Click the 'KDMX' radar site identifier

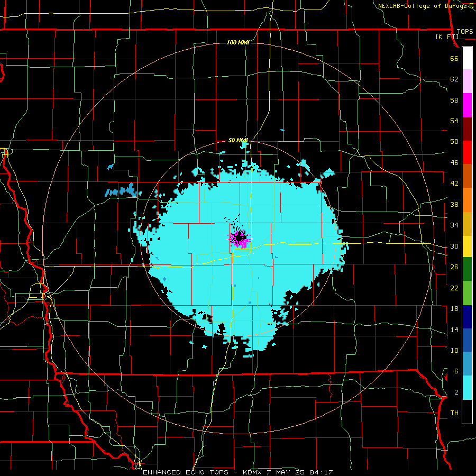253,472
